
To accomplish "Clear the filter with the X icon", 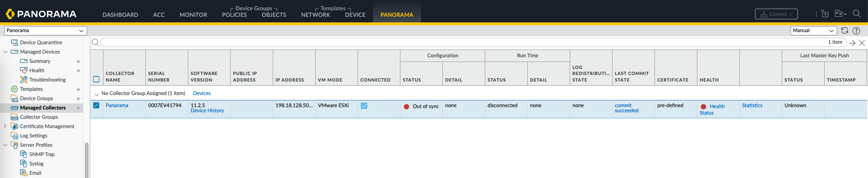I will click(x=862, y=42).
